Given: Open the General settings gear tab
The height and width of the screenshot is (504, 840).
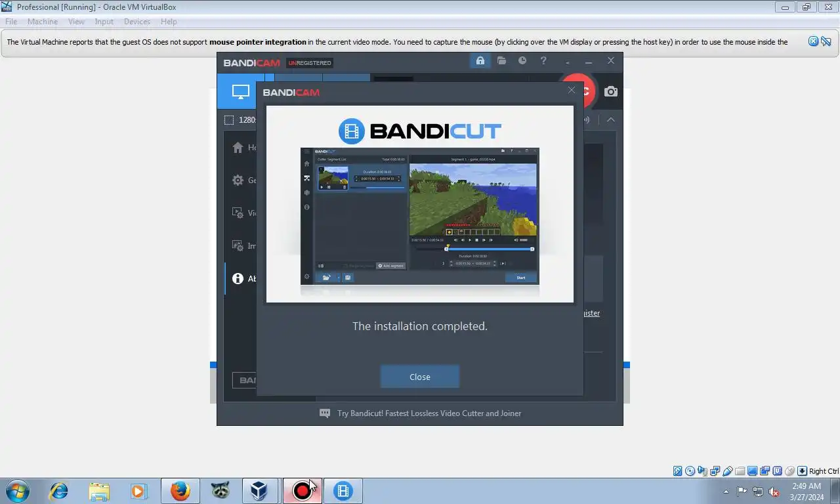Looking at the screenshot, I should pyautogui.click(x=238, y=180).
